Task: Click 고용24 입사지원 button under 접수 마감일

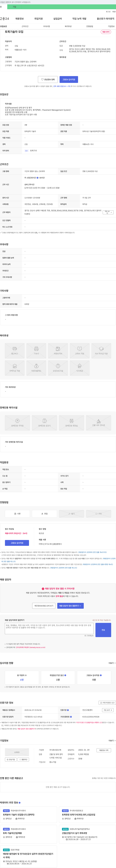Action: pyautogui.click(x=17, y=543)
